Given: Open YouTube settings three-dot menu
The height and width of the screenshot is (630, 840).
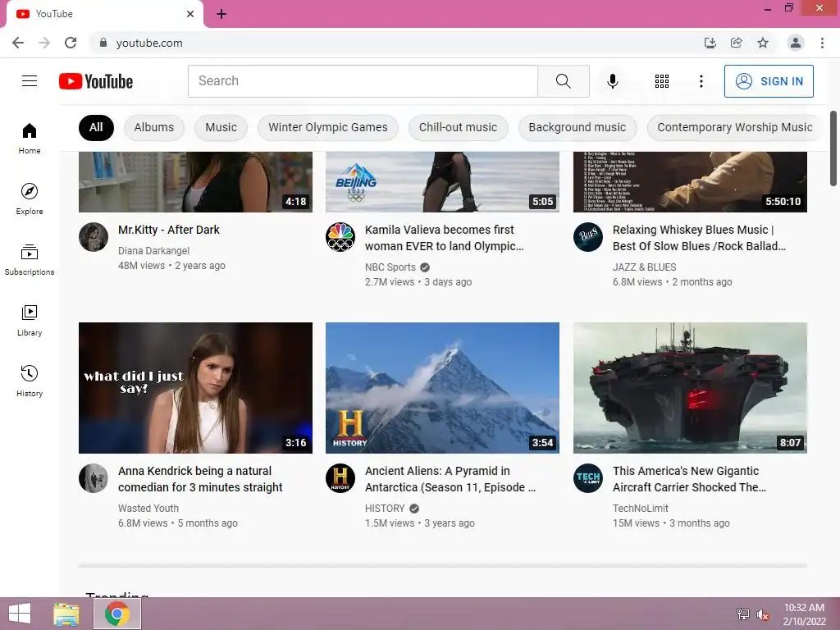Looking at the screenshot, I should click(x=701, y=81).
